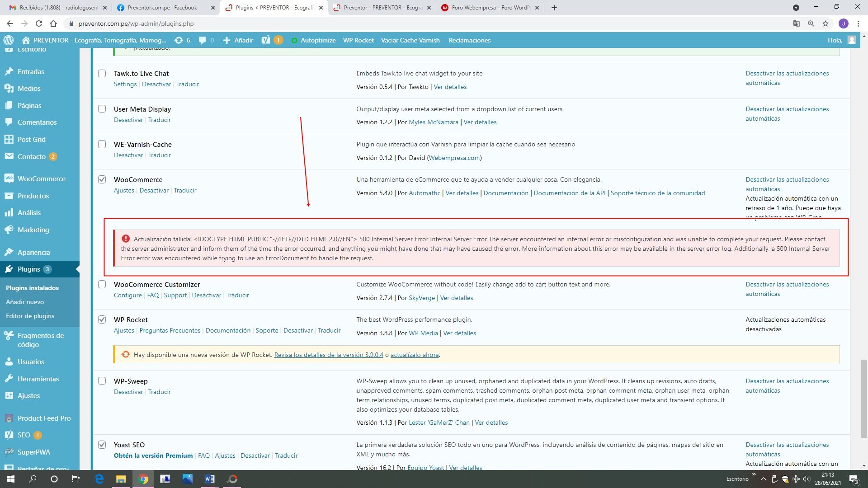Open the notification center icon

[854, 479]
